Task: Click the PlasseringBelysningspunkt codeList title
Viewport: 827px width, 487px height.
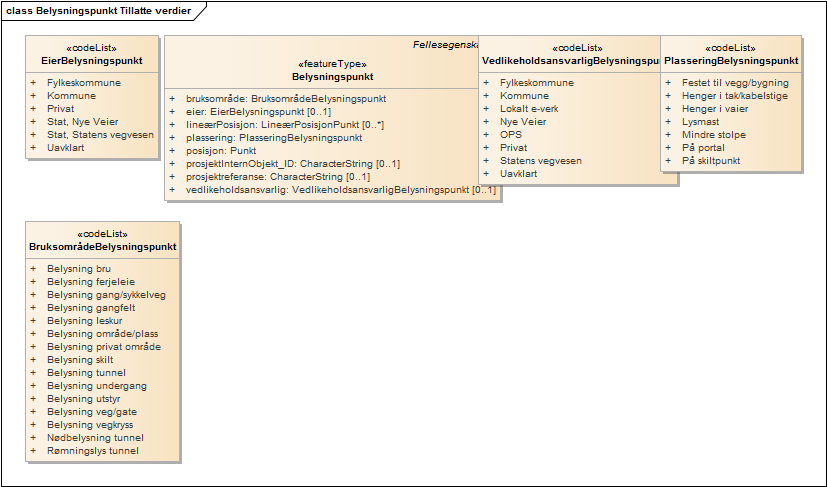Action: point(731,61)
